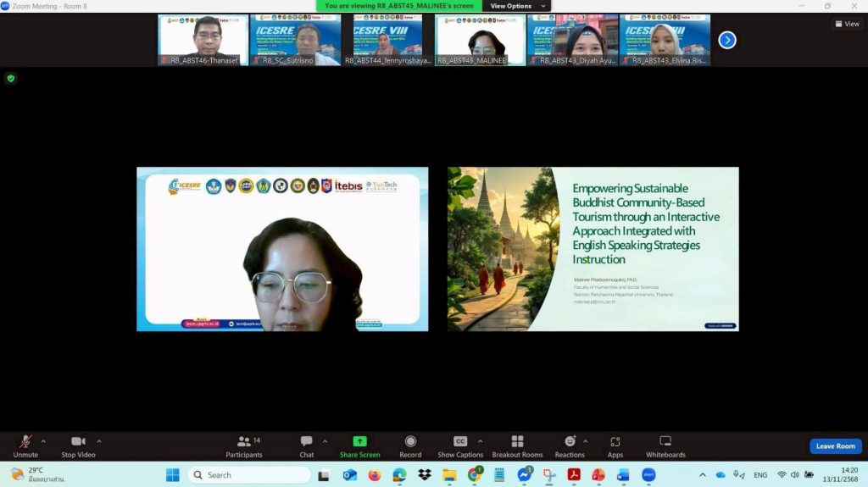Screen dimensions: 868x487
Task: Expand video options arrow beside Stop Video
Action: pyautogui.click(x=99, y=441)
